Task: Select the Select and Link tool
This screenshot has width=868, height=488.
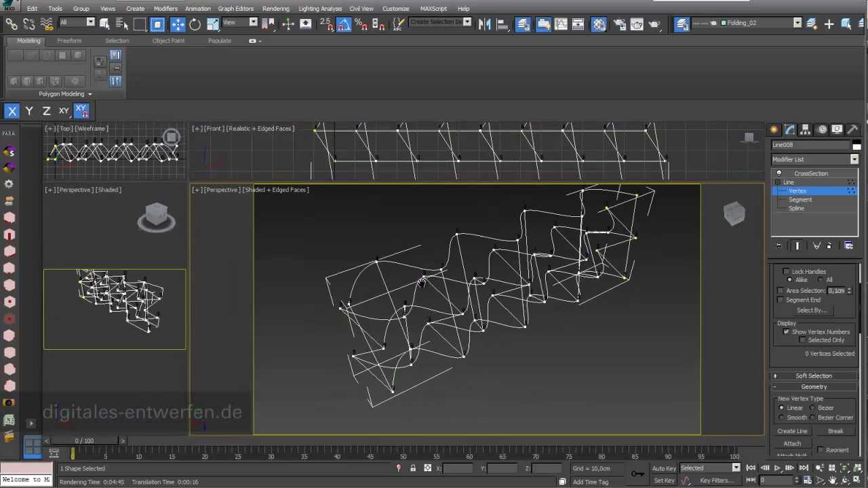Action: tap(12, 24)
